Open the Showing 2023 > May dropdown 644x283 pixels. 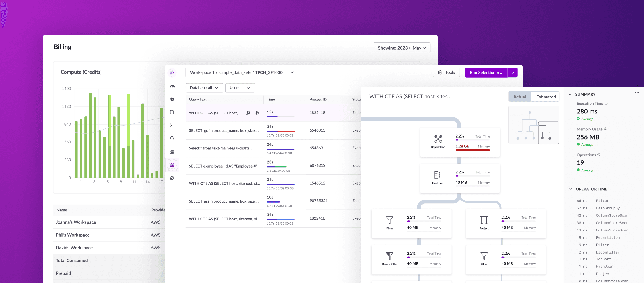tap(402, 48)
